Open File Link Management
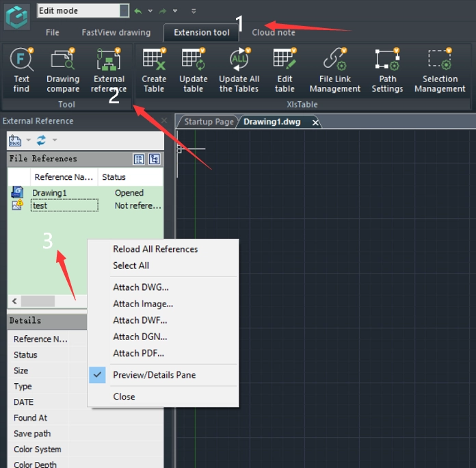The image size is (476, 468). [x=335, y=70]
